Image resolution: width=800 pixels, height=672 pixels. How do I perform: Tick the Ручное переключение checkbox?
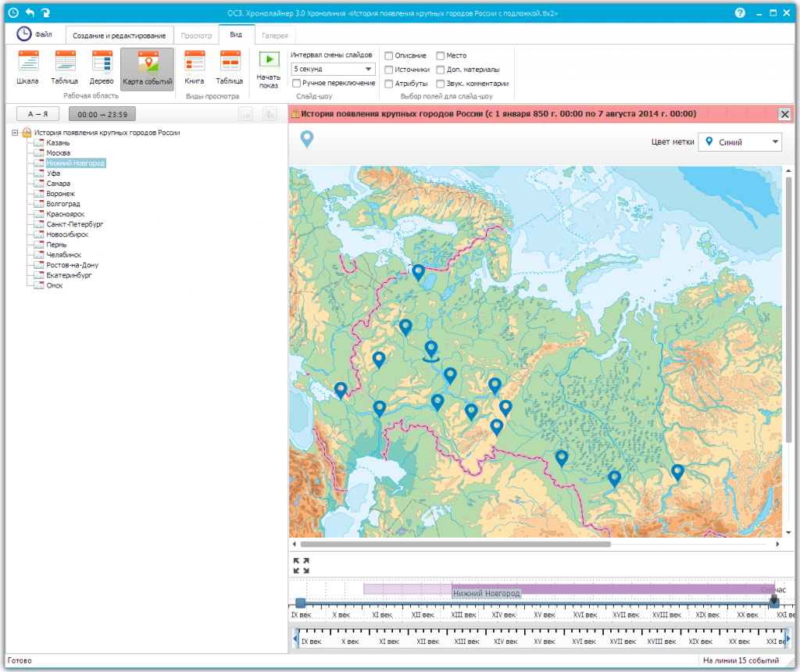296,83
